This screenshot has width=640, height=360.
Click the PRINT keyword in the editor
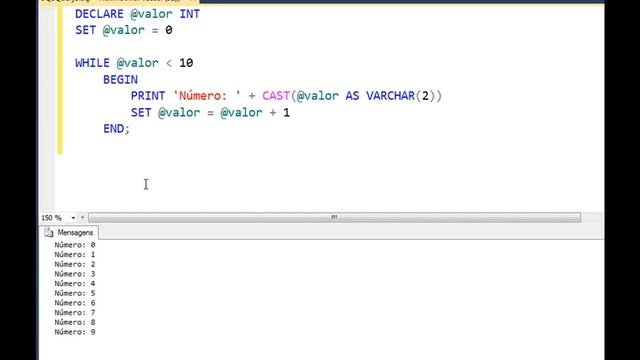coord(148,96)
